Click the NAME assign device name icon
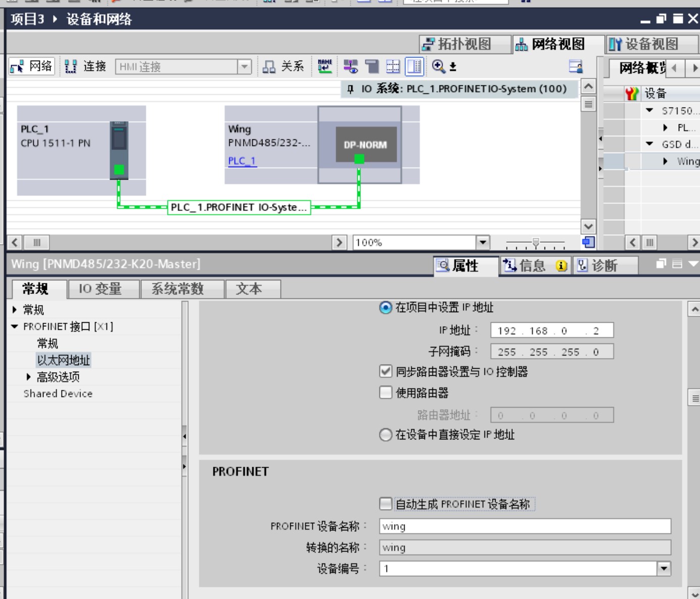 click(x=325, y=66)
